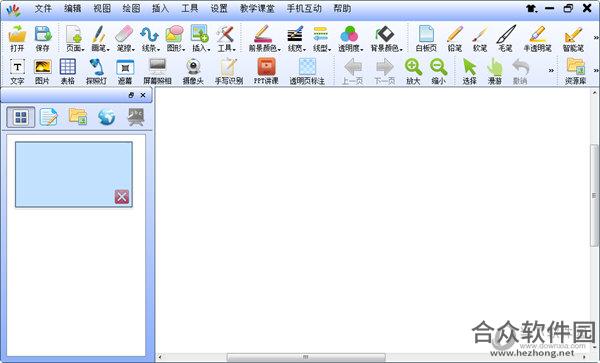Open the toolbar Tools (工具) wrench dropdown
This screenshot has width=600, height=363.
coord(226,37)
